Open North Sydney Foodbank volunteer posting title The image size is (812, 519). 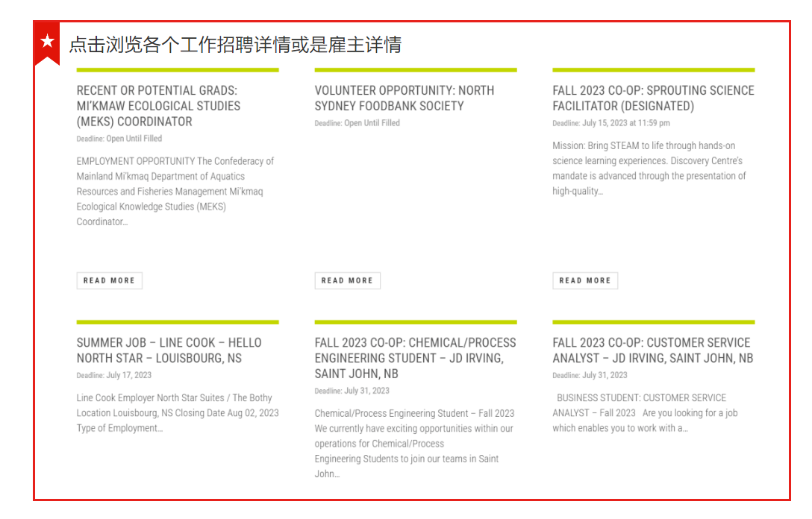pos(404,98)
